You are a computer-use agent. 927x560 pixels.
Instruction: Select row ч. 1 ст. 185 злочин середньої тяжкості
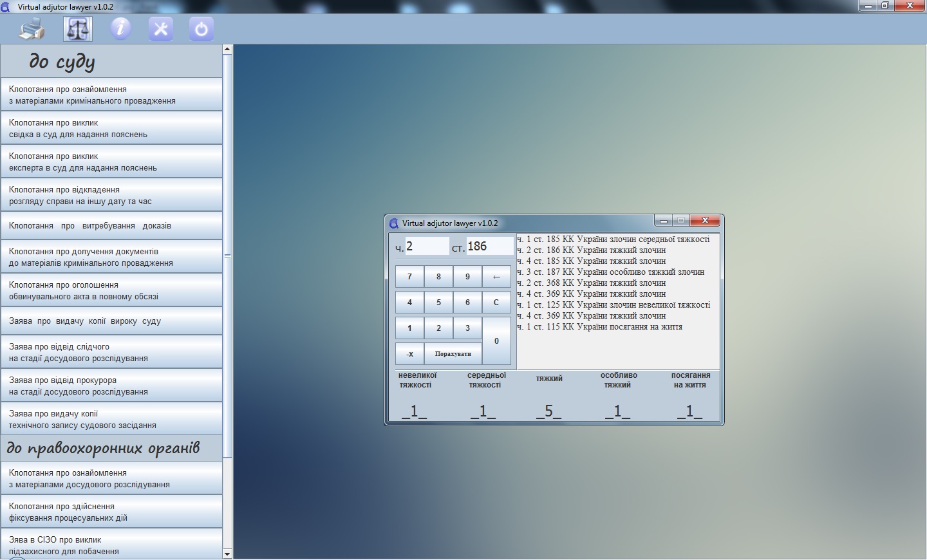(x=613, y=239)
